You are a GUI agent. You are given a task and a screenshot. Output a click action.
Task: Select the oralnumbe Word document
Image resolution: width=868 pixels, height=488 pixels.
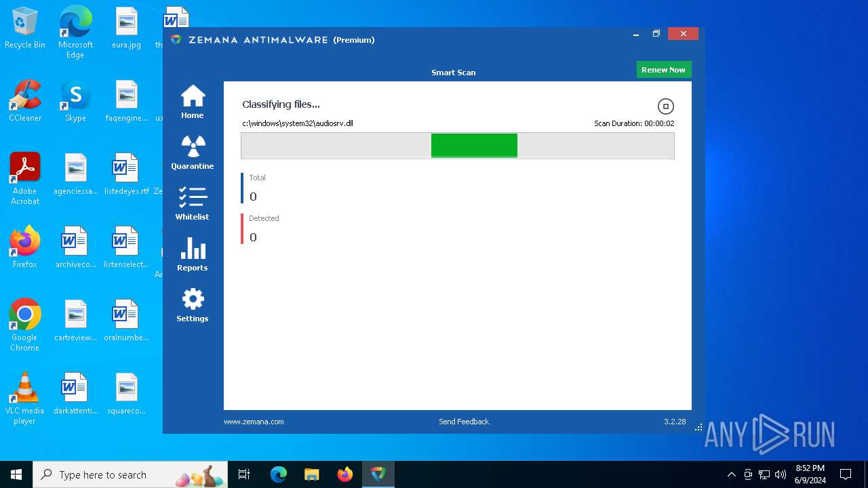click(x=127, y=321)
